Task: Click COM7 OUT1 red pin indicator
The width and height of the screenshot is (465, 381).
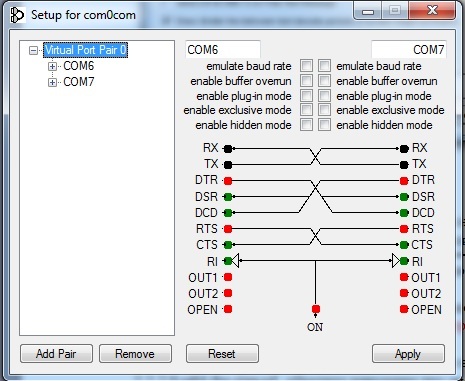Action: click(404, 277)
